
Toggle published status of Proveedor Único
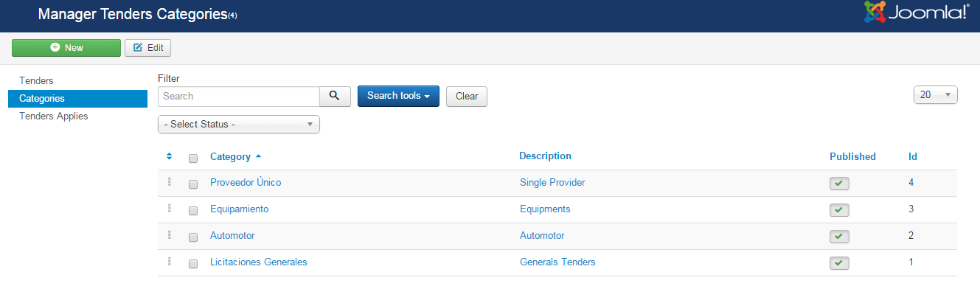(x=839, y=184)
